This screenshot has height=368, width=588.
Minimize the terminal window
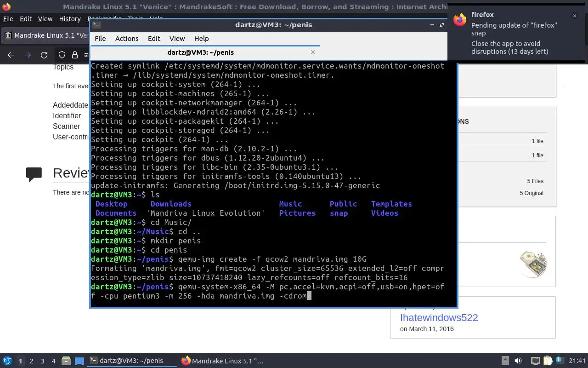pos(432,25)
